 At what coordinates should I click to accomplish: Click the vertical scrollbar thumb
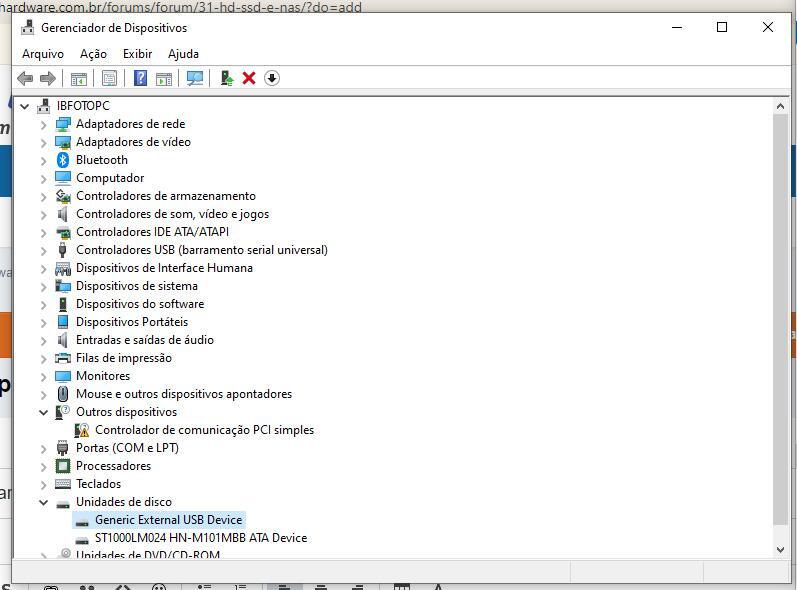pos(780,320)
